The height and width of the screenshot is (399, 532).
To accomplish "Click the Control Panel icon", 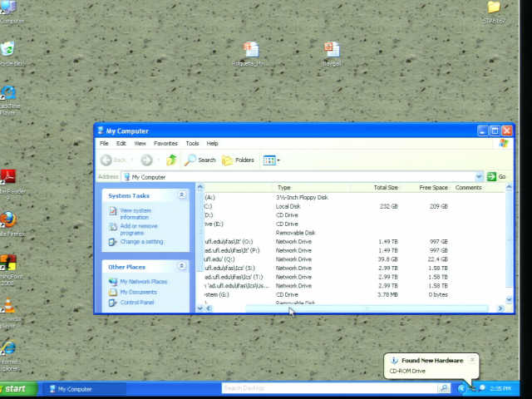I will pos(113,303).
